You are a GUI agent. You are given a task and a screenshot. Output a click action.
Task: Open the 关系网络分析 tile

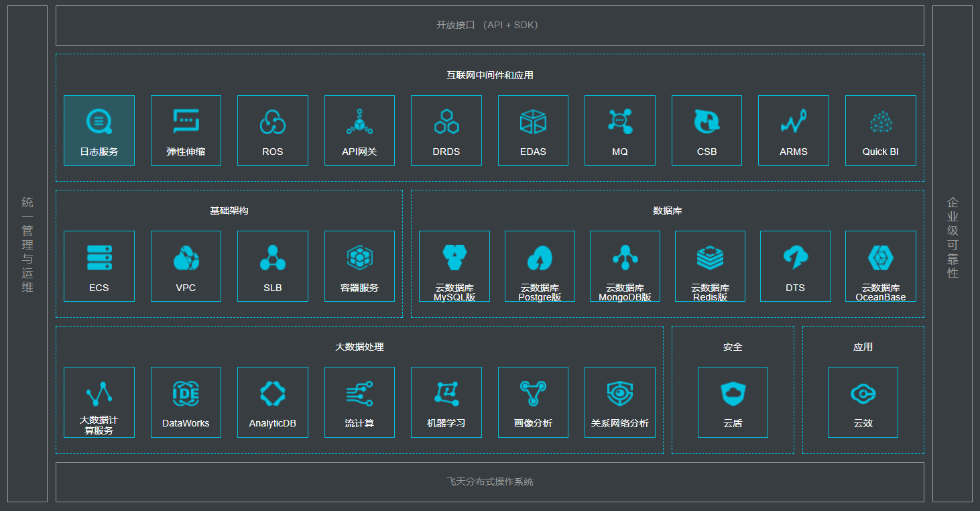pyautogui.click(x=620, y=402)
